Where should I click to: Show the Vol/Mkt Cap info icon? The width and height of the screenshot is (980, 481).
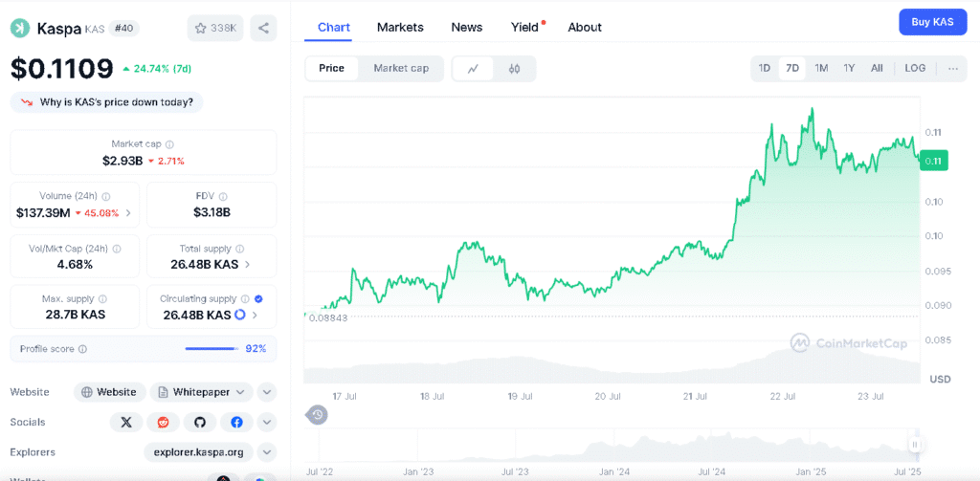(x=117, y=249)
